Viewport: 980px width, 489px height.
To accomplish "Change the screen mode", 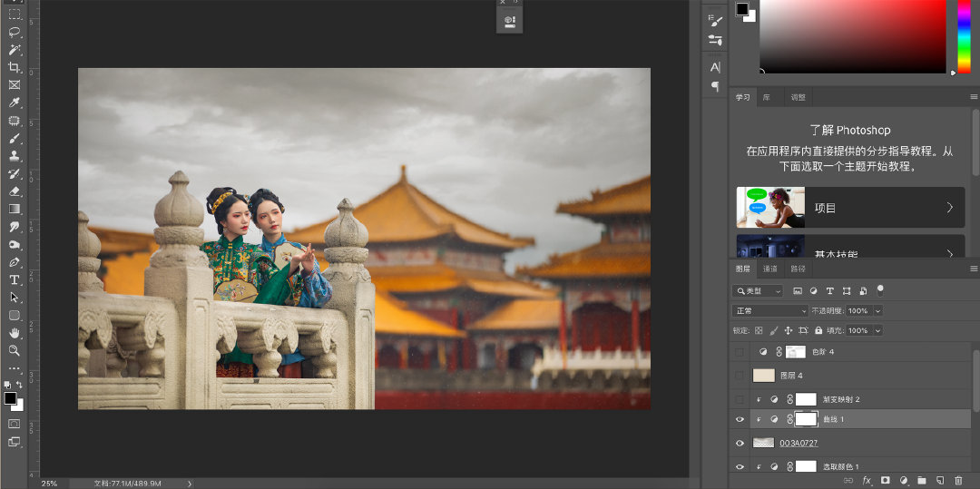I will [x=14, y=442].
